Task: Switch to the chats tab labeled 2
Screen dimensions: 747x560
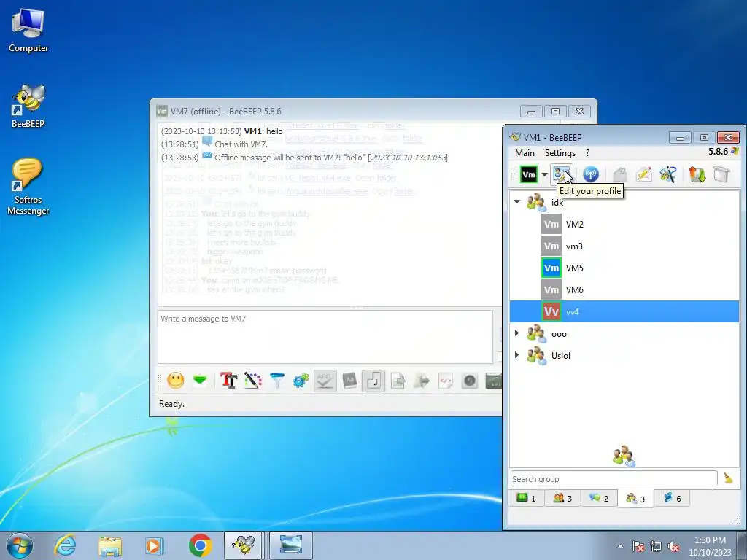Action: [599, 498]
